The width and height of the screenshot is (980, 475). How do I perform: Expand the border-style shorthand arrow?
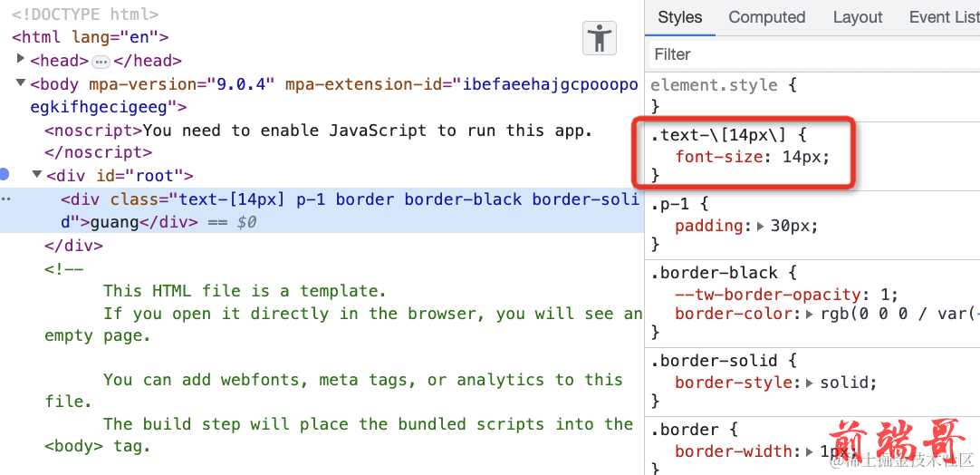tap(810, 383)
